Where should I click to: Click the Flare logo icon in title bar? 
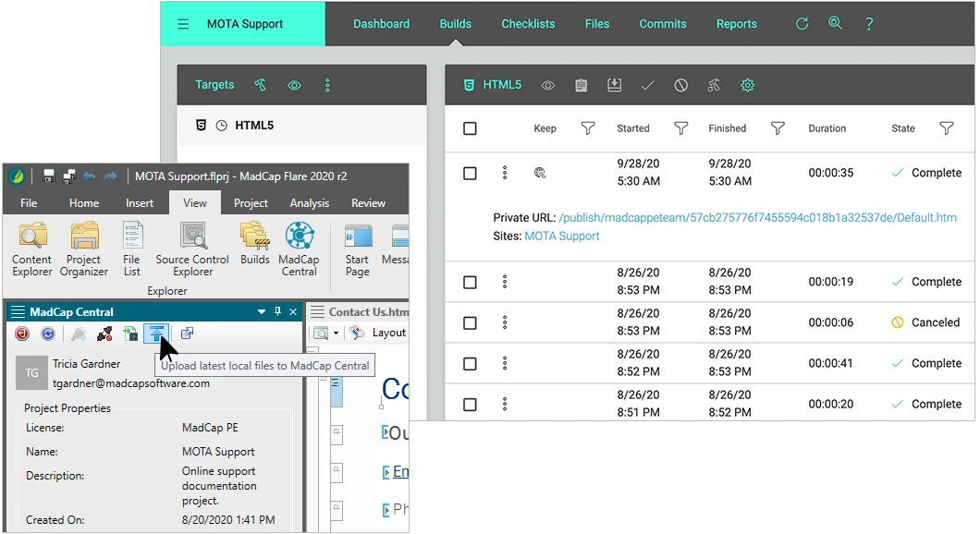[17, 176]
